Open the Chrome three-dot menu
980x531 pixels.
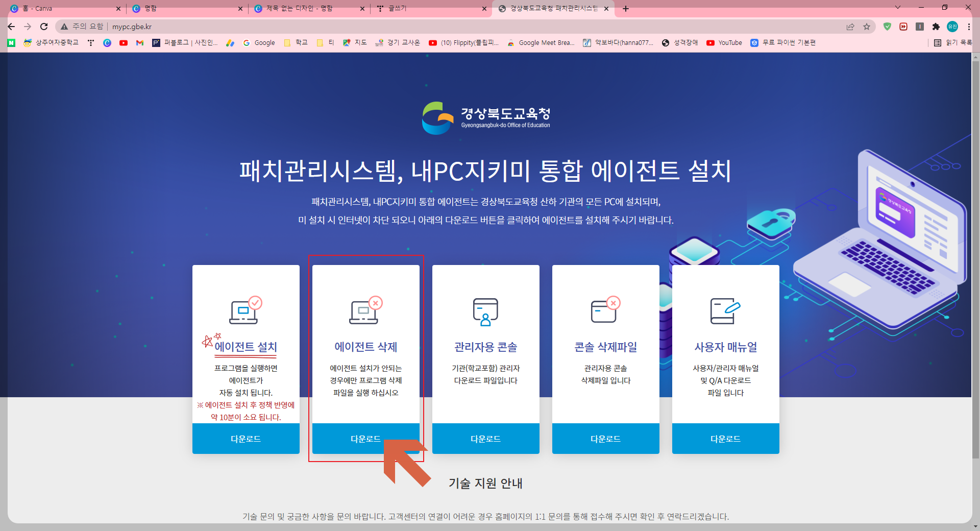click(968, 27)
